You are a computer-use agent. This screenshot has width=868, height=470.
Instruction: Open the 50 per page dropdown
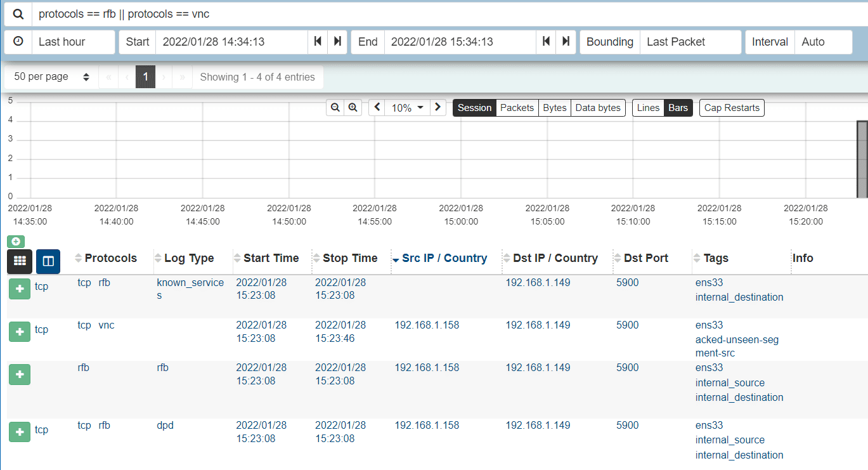pyautogui.click(x=51, y=77)
